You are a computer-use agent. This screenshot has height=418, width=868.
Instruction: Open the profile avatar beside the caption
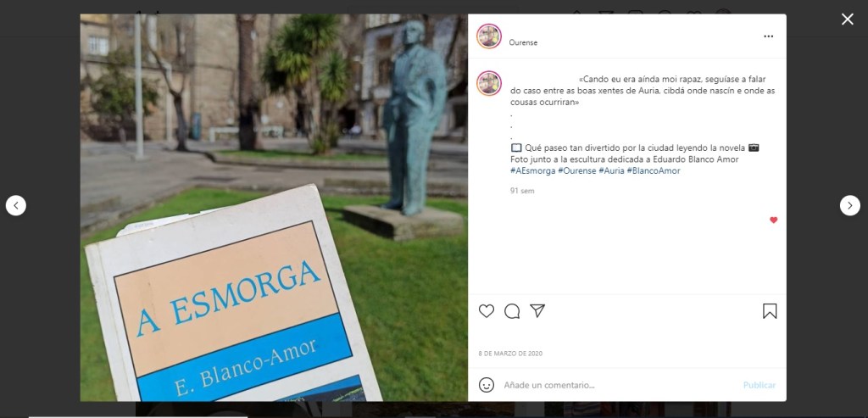(489, 84)
